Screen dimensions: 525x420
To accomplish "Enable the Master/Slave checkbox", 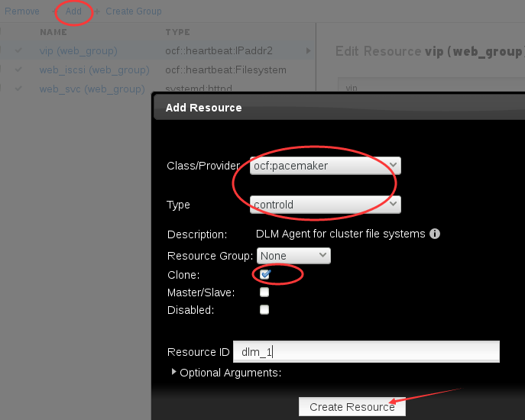I will (x=264, y=292).
